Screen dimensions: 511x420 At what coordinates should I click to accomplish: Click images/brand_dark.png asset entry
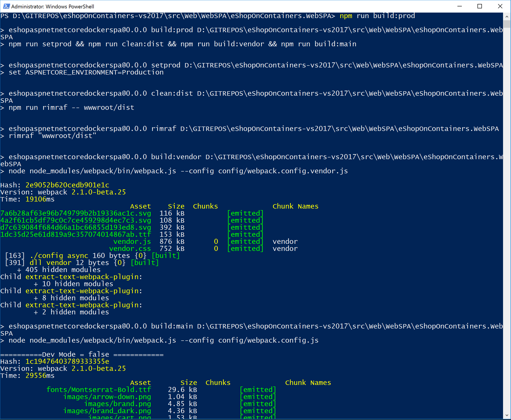pos(107,411)
